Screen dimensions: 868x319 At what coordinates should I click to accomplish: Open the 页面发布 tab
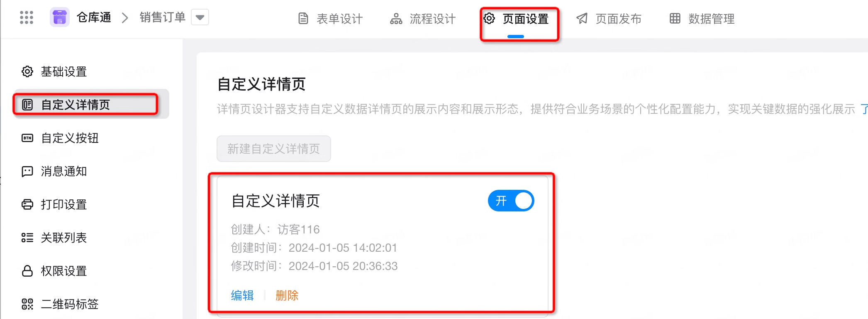pos(609,19)
